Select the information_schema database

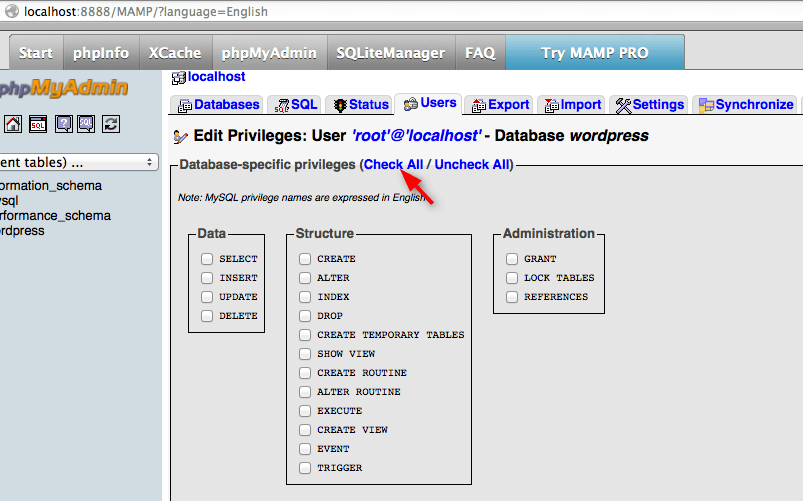tap(51, 185)
